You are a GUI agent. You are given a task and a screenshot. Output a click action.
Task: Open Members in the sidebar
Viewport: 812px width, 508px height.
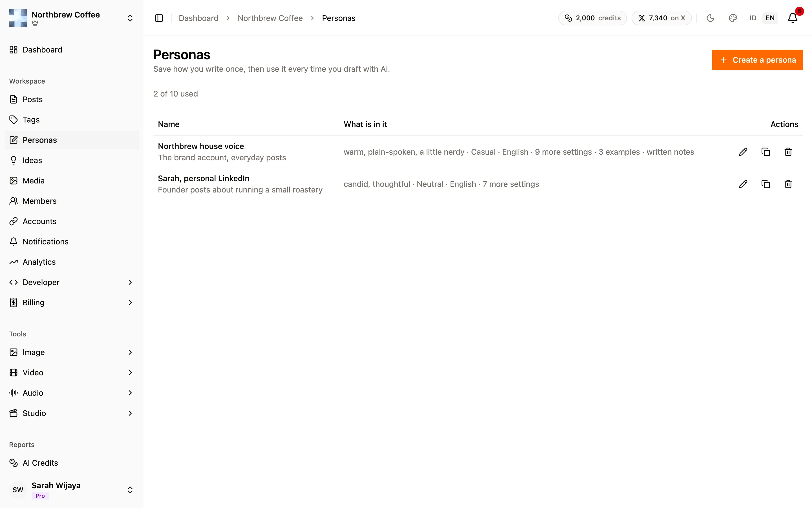[x=72, y=201]
